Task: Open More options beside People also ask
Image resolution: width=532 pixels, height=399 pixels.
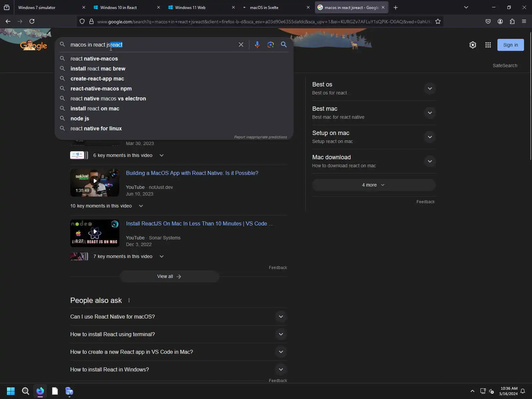Action: (129, 301)
